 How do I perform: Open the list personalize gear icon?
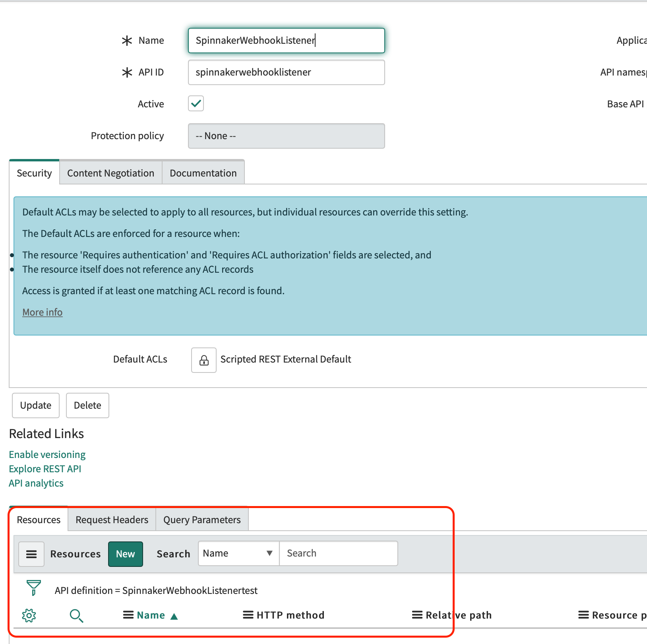pyautogui.click(x=29, y=615)
